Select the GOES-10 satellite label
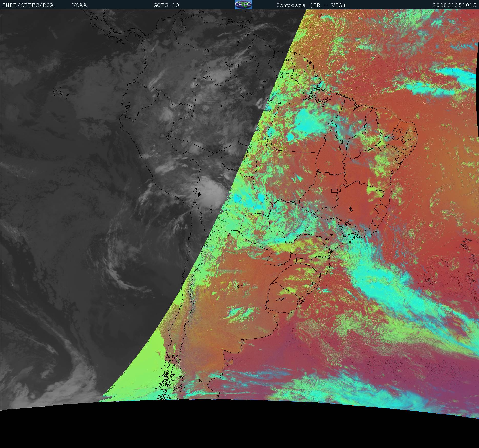The width and height of the screenshot is (479, 448). [x=166, y=5]
